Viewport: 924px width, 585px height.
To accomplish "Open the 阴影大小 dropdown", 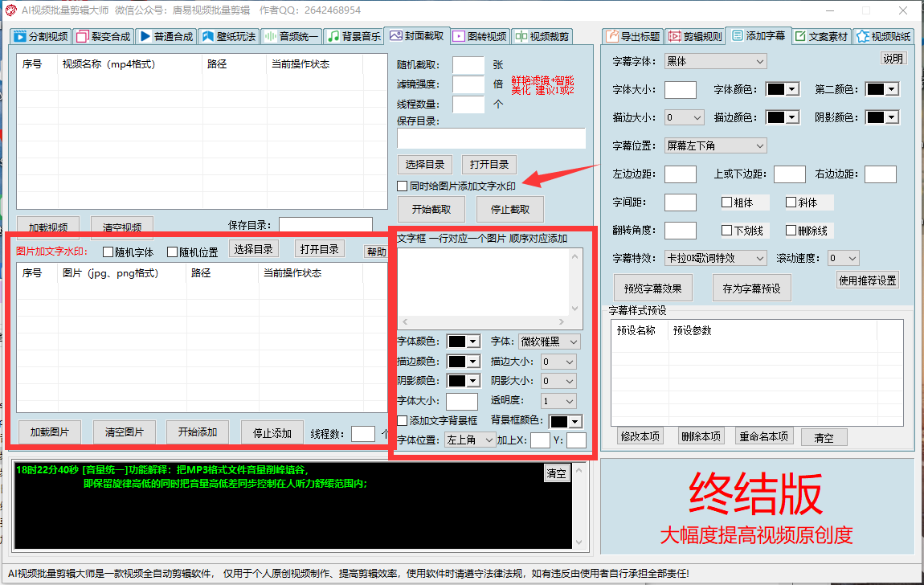I will pos(558,381).
